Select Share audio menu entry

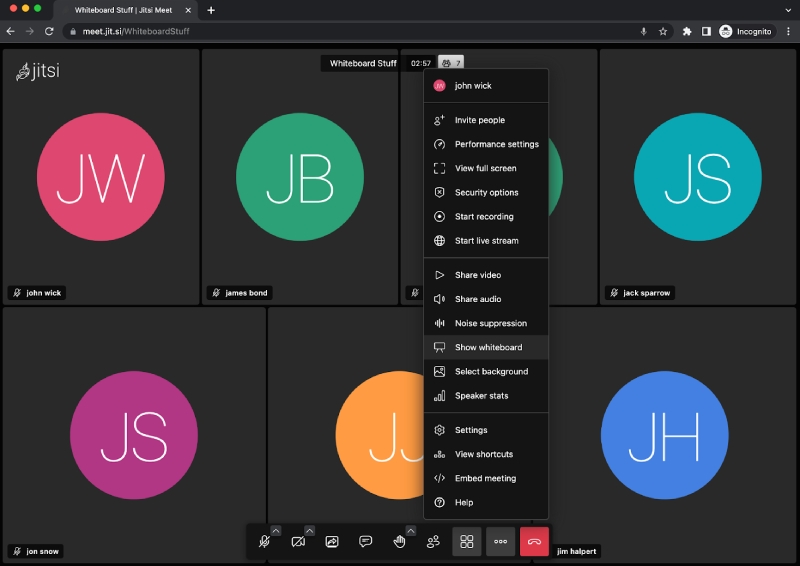[486, 299]
